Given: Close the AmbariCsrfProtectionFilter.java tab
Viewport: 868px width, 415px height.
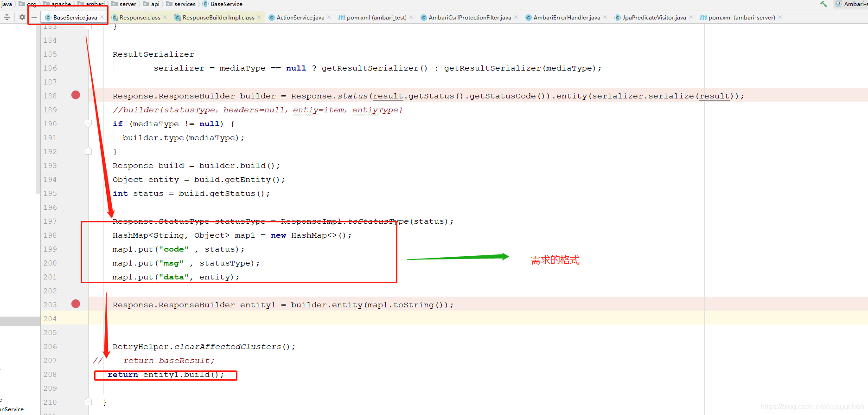Looking at the screenshot, I should 516,18.
